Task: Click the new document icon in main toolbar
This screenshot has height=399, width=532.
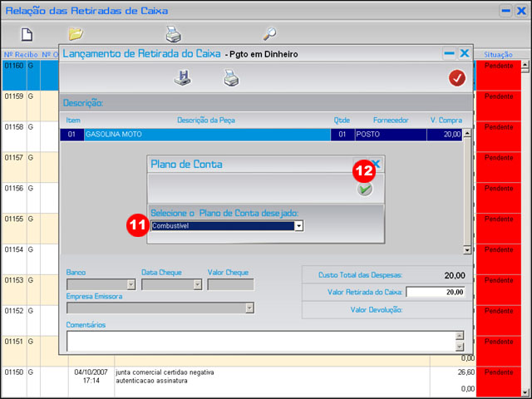Action: click(x=27, y=34)
